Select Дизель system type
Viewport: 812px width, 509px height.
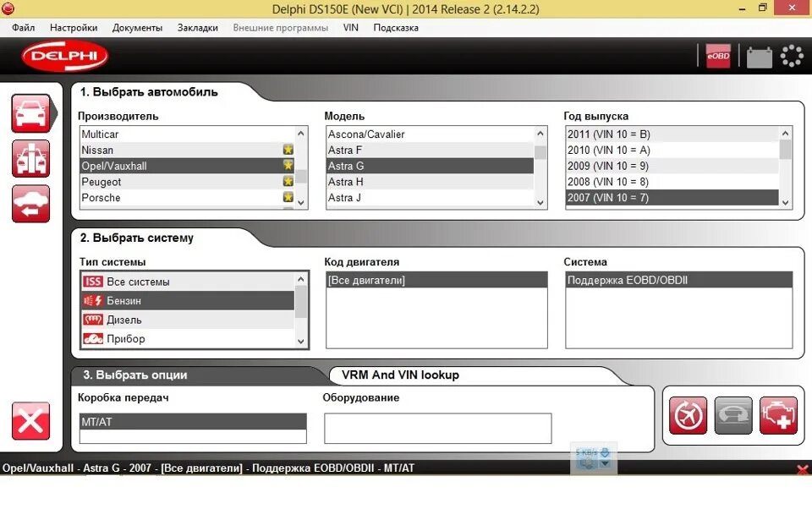[188, 320]
